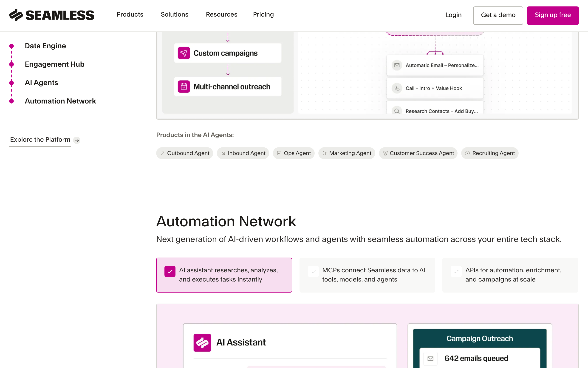Open the Explore the Platform link

tap(40, 140)
